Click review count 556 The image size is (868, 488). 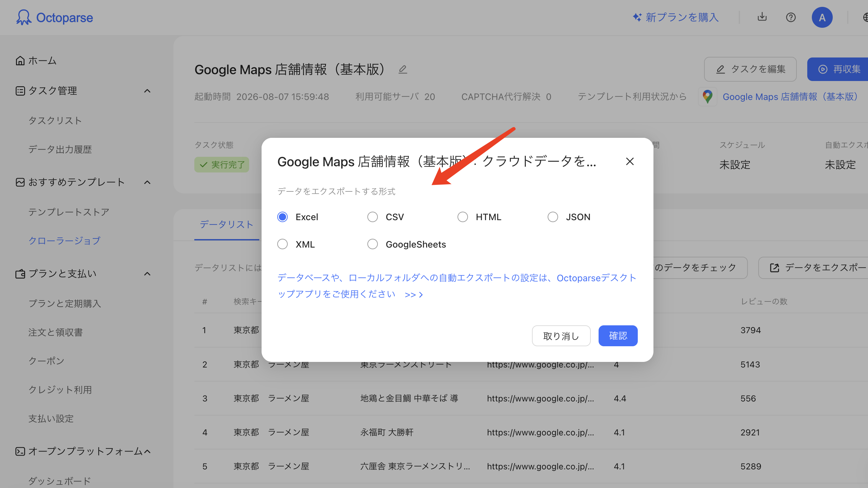tap(748, 399)
